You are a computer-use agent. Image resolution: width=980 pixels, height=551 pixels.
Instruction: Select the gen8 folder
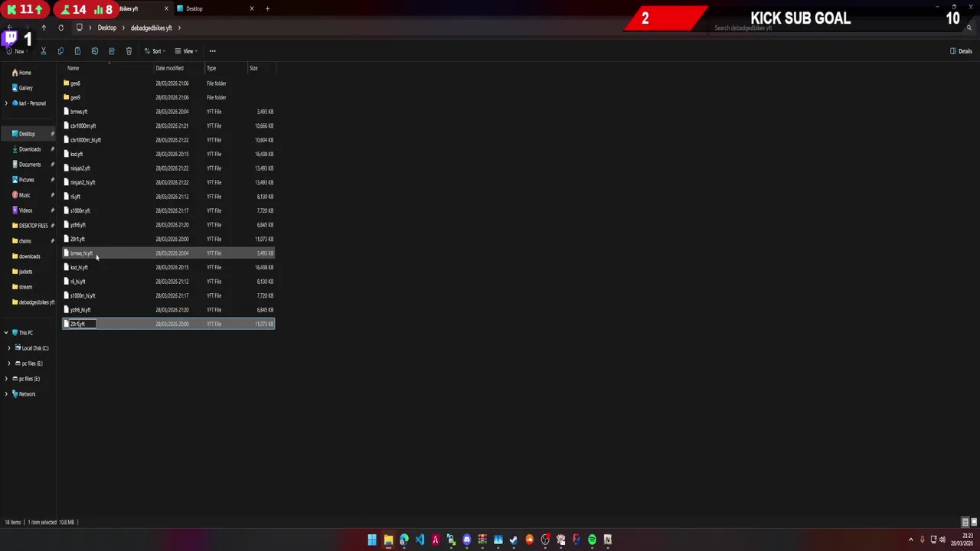168,83
